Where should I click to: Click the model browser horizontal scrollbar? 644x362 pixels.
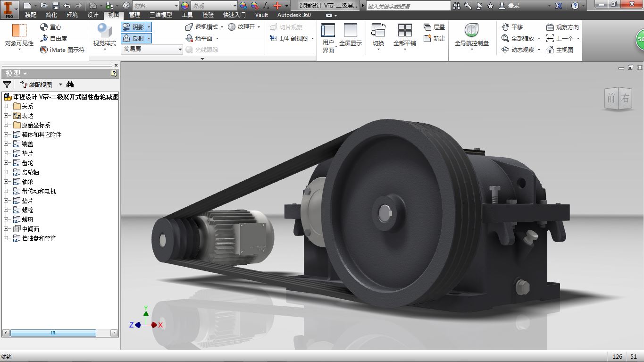[60, 333]
